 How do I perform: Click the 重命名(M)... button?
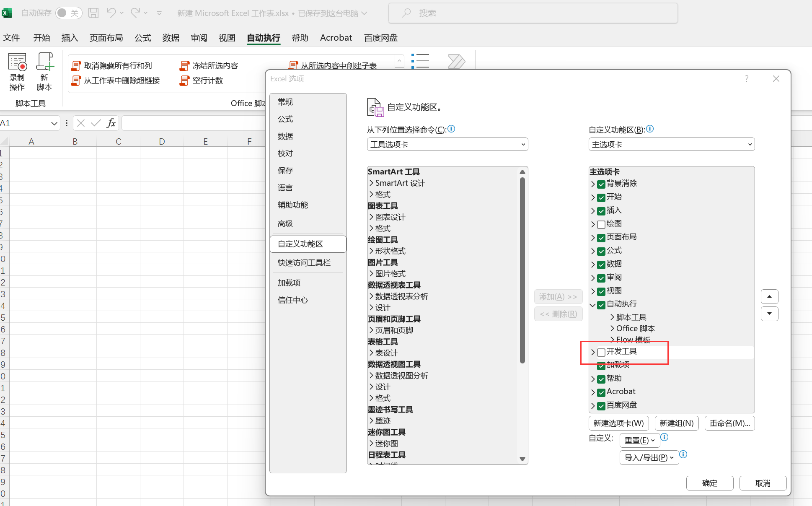729,423
